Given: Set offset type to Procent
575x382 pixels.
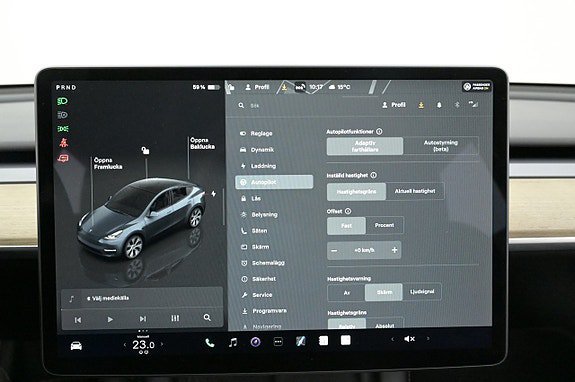Looking at the screenshot, I should pos(384,225).
